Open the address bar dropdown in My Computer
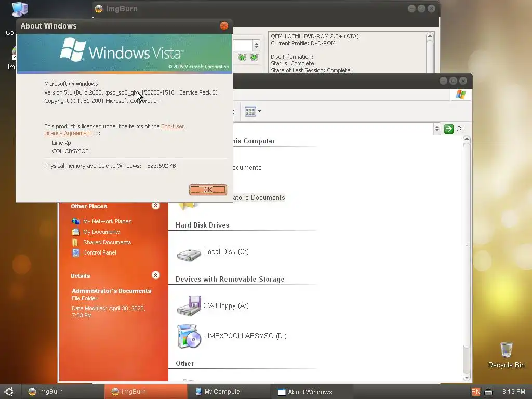The image size is (532, 399). 437,129
